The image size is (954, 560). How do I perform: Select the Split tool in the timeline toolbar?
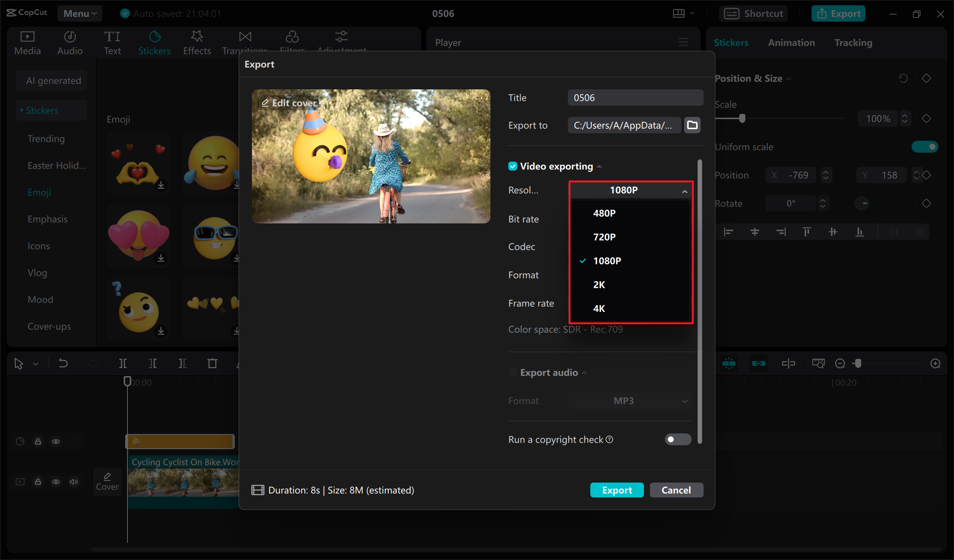pyautogui.click(x=122, y=363)
